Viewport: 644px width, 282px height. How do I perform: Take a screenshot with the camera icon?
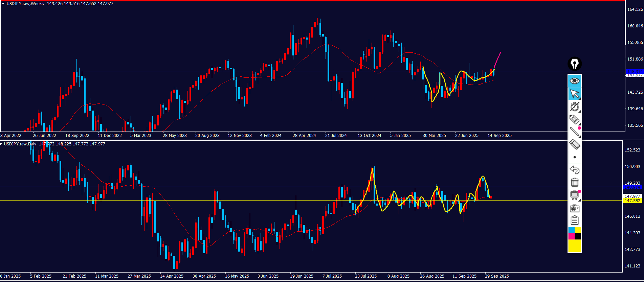coord(574,208)
